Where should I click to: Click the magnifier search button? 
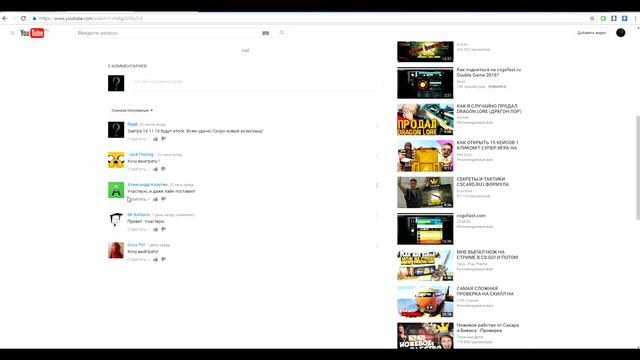pos(282,33)
